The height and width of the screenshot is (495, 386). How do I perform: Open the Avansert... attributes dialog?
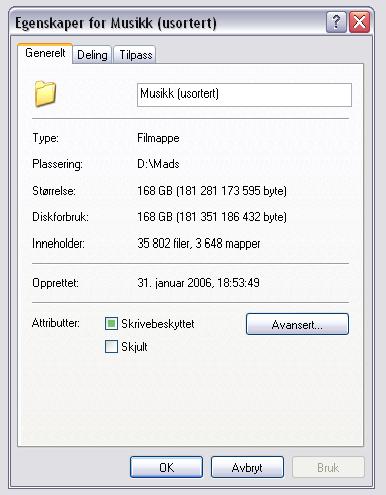[x=297, y=324]
